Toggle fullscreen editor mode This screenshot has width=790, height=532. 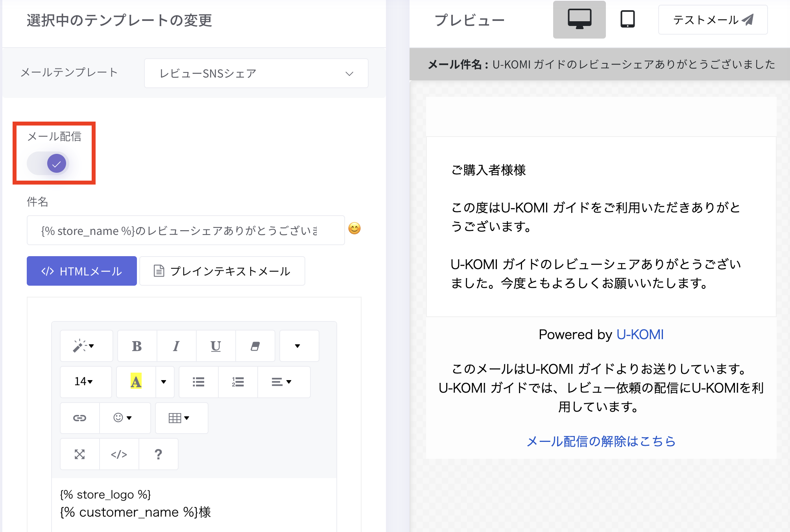(79, 454)
